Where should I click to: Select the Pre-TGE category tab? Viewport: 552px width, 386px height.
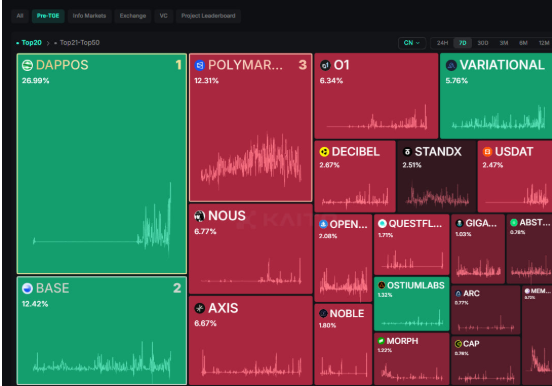pyautogui.click(x=48, y=16)
